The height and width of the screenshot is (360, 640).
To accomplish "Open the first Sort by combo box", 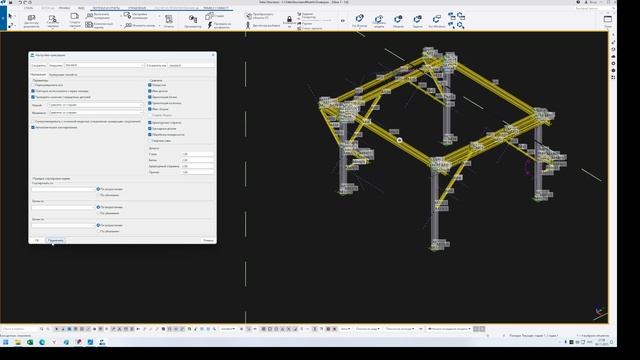I will click(63, 189).
